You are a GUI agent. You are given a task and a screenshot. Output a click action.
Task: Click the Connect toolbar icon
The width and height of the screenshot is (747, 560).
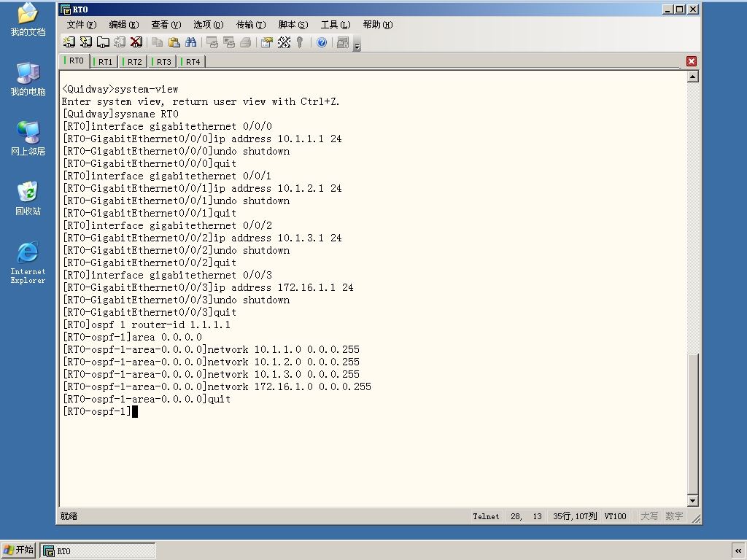[69, 42]
